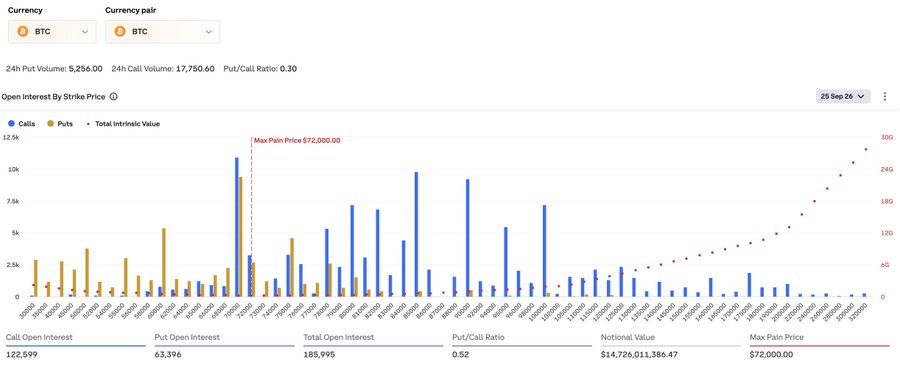This screenshot has height=373, width=900.
Task: Click the topmost red intrinsic value dot at 320000
Action: point(866,149)
